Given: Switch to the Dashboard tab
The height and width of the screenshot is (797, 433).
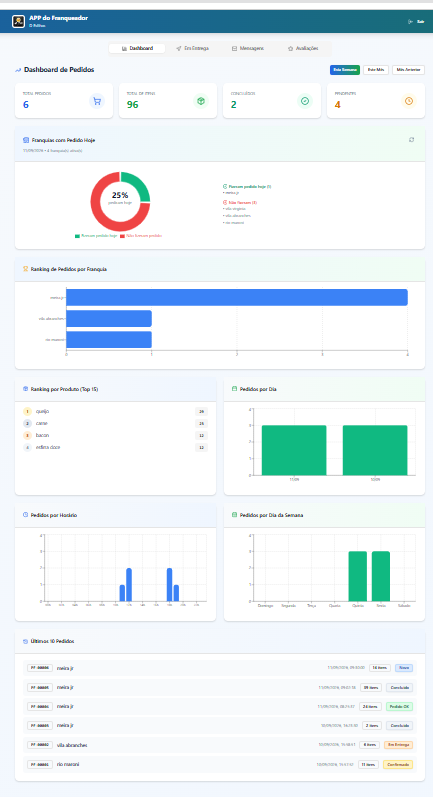Looking at the screenshot, I should [x=137, y=48].
